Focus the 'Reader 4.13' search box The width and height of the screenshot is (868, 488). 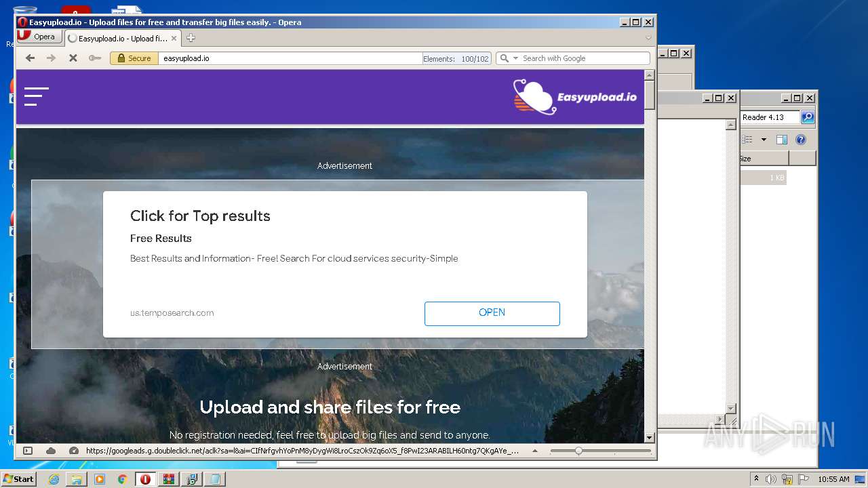point(770,117)
